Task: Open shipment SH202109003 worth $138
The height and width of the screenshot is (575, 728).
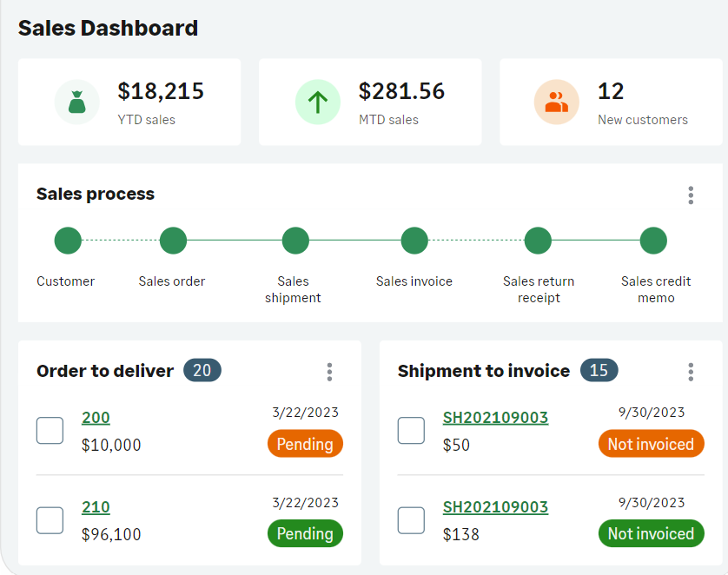Action: [495, 507]
